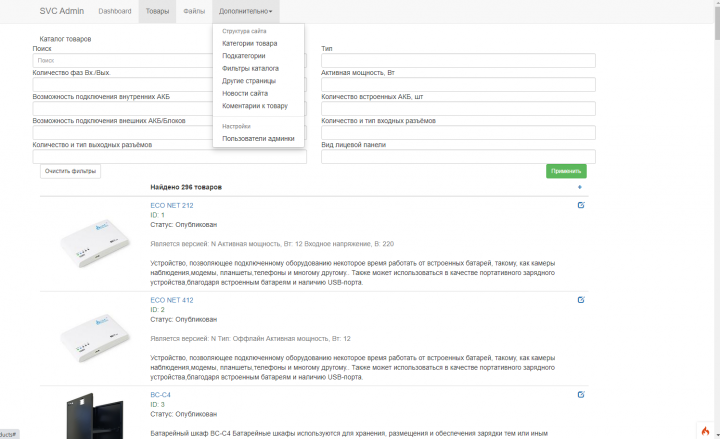Click green Применить button
The height and width of the screenshot is (439, 720).
[x=566, y=171]
